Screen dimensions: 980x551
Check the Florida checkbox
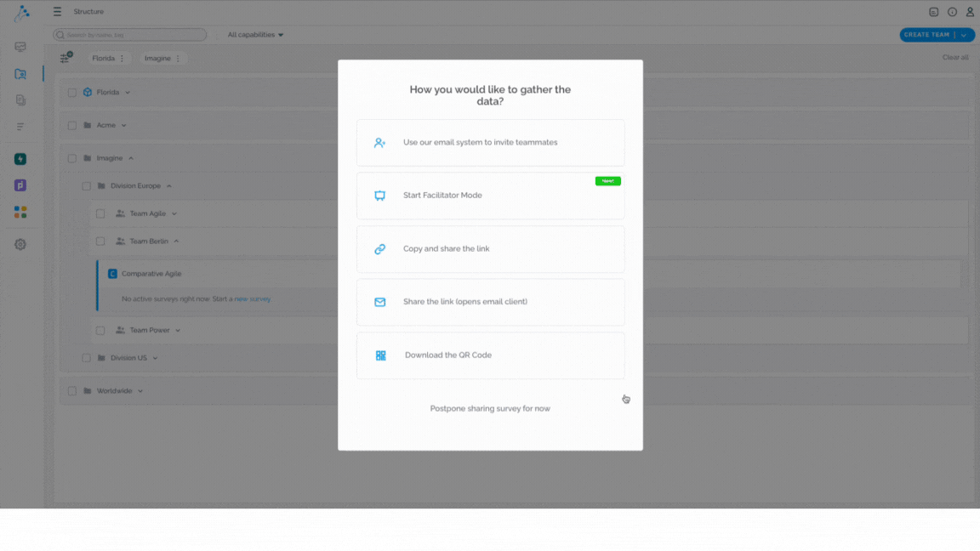[71, 93]
